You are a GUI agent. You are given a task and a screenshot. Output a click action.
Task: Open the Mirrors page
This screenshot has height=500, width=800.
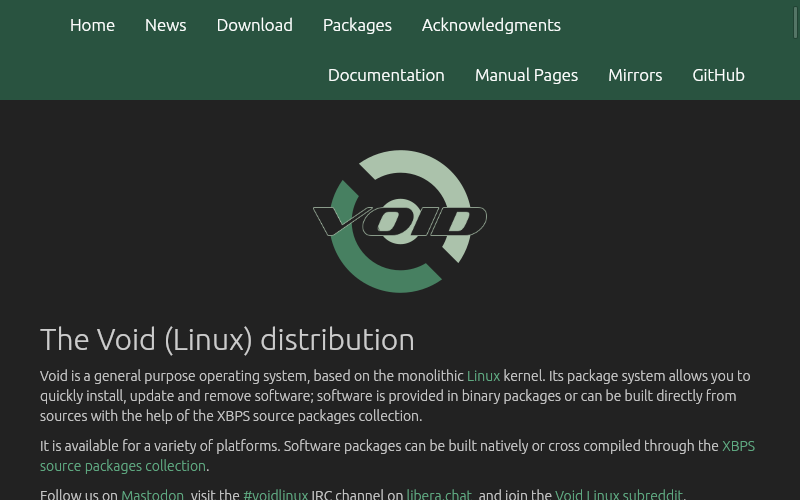point(635,75)
